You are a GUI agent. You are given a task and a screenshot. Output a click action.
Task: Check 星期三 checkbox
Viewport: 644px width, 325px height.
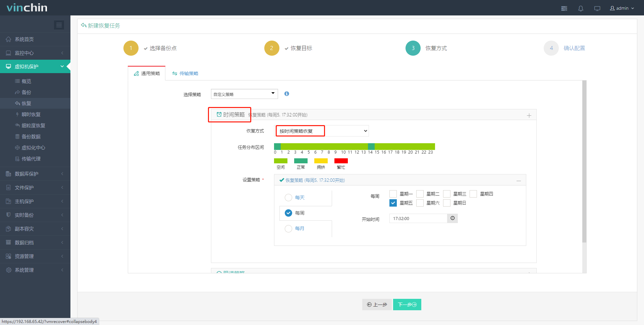[x=447, y=194]
